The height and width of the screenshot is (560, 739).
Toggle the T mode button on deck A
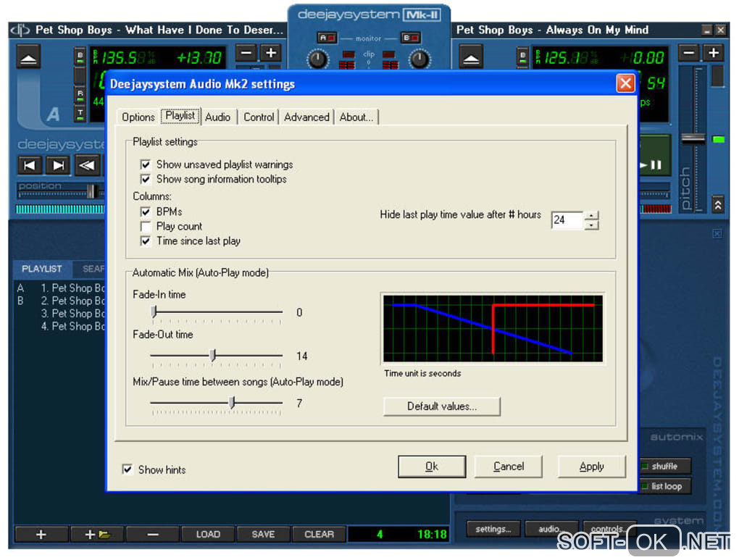pyautogui.click(x=80, y=114)
